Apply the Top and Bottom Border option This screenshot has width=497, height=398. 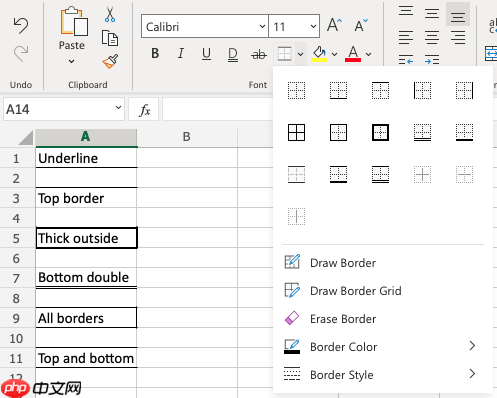click(296, 174)
